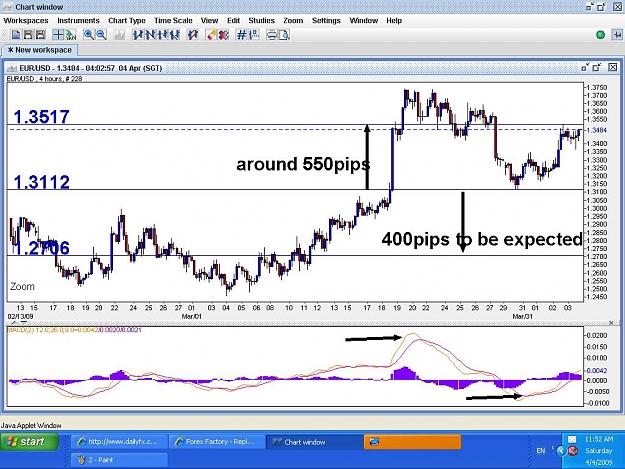Select the rising diagonal trend line tool
The height and width of the screenshot is (469, 625).
pos(138,35)
